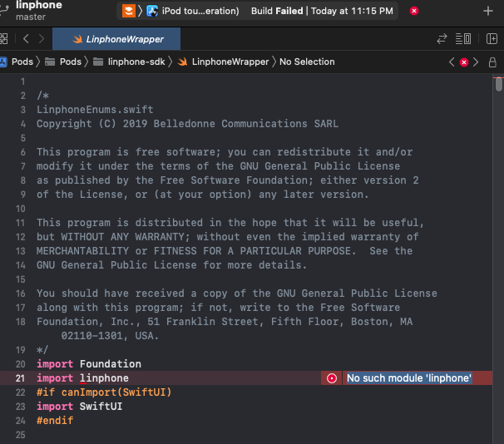Click the "import Foundation" code line
Screen dimensions: 504x444
pos(89,364)
